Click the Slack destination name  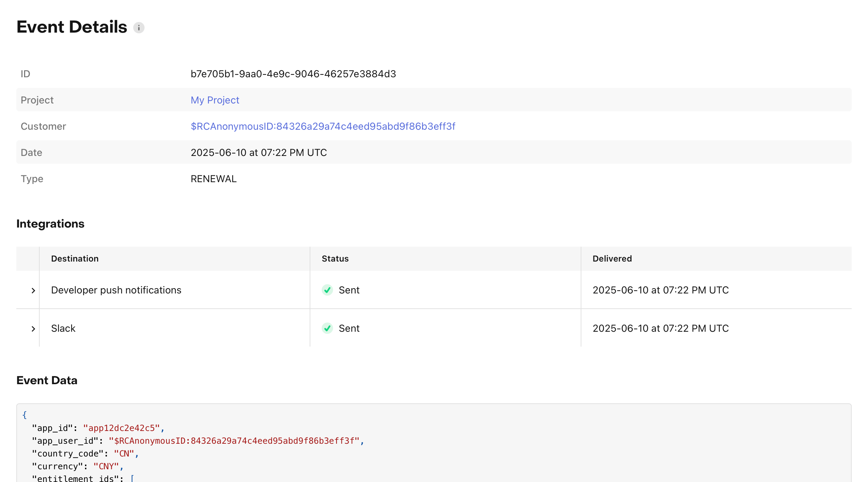pos(63,329)
